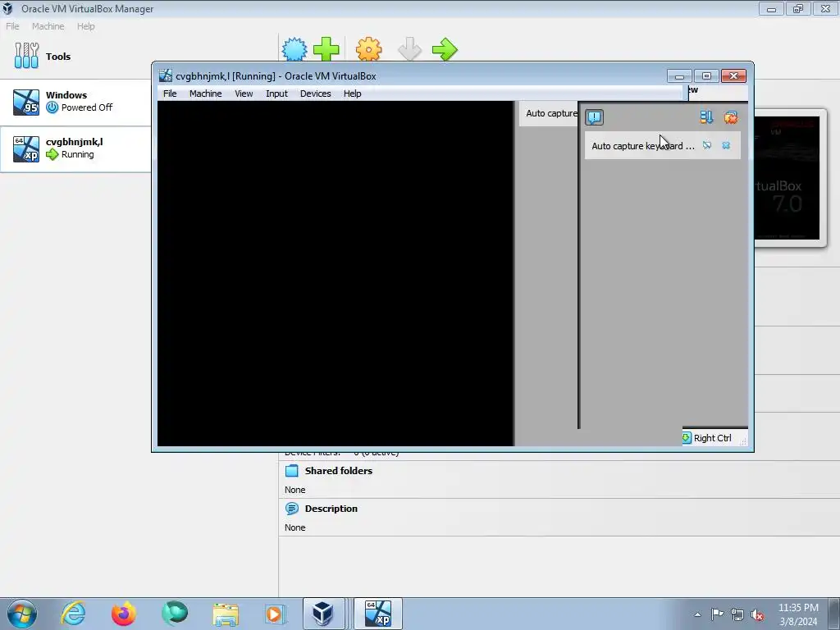
Task: Click the Settings orange gear icon
Action: pos(368,49)
